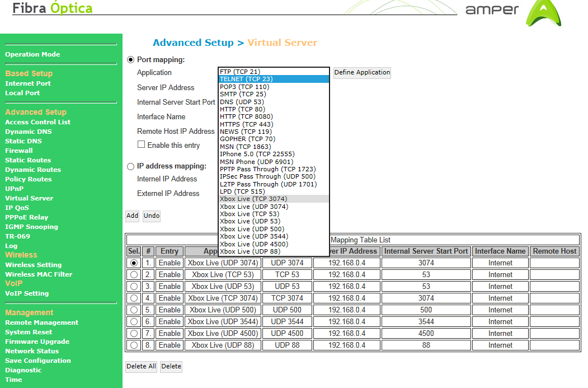Screen dimensions: 588x388
Task: Click the Delete button
Action: (171, 366)
